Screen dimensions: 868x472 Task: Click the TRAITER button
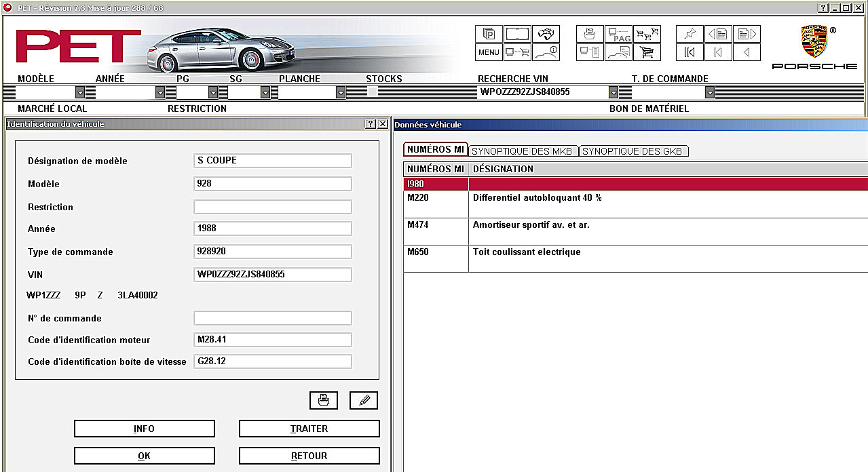coord(309,429)
